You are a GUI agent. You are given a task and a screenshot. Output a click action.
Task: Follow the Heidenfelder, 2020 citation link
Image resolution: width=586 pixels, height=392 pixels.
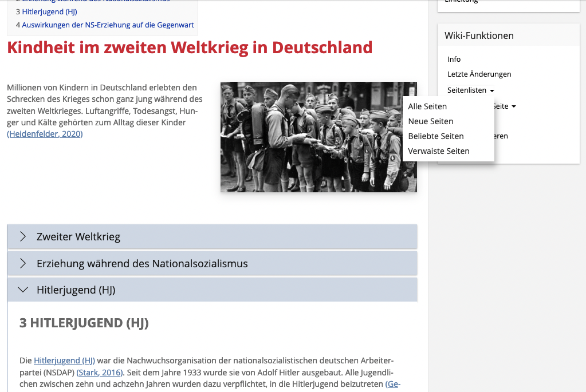[45, 134]
